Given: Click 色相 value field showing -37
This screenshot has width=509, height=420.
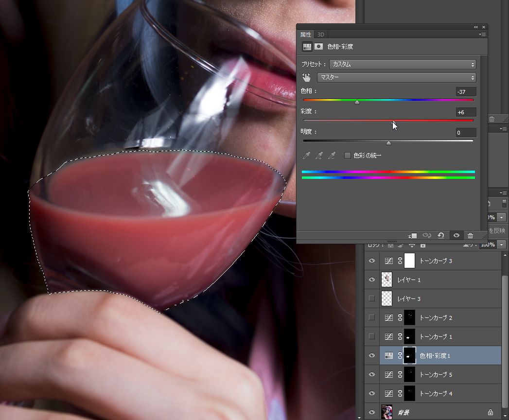Looking at the screenshot, I should click(466, 92).
